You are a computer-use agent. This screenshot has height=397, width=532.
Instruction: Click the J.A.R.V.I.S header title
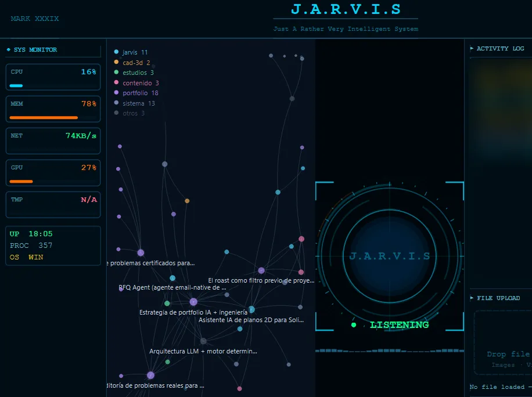[346, 9]
